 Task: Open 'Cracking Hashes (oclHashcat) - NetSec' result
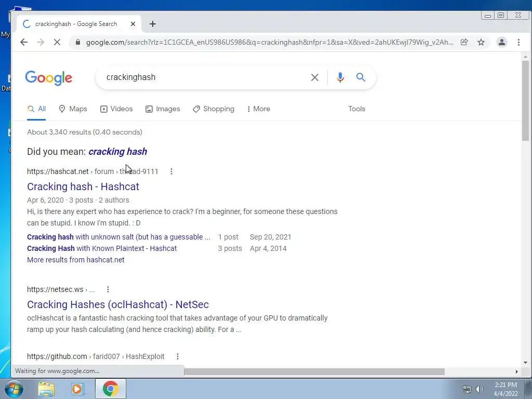coord(118,304)
